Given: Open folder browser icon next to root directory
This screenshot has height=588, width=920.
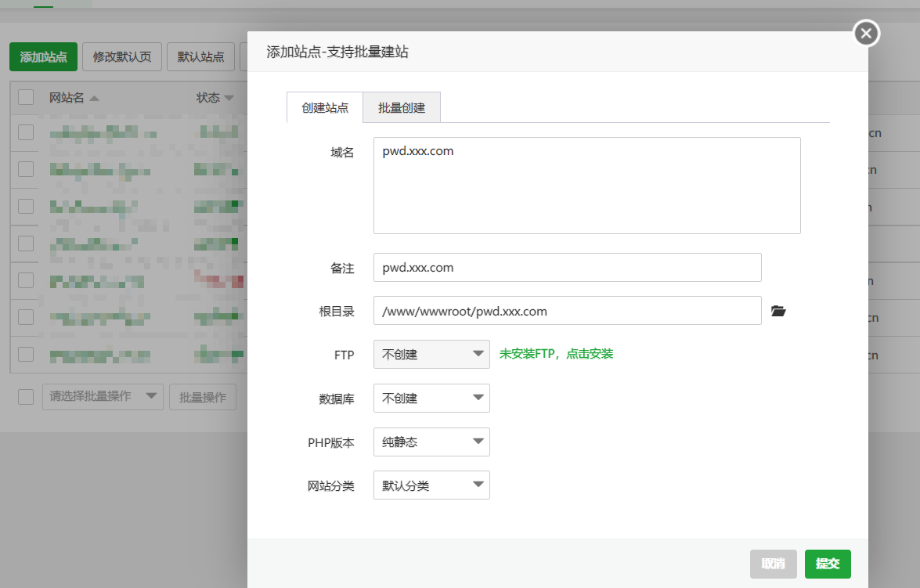Looking at the screenshot, I should pos(778,311).
